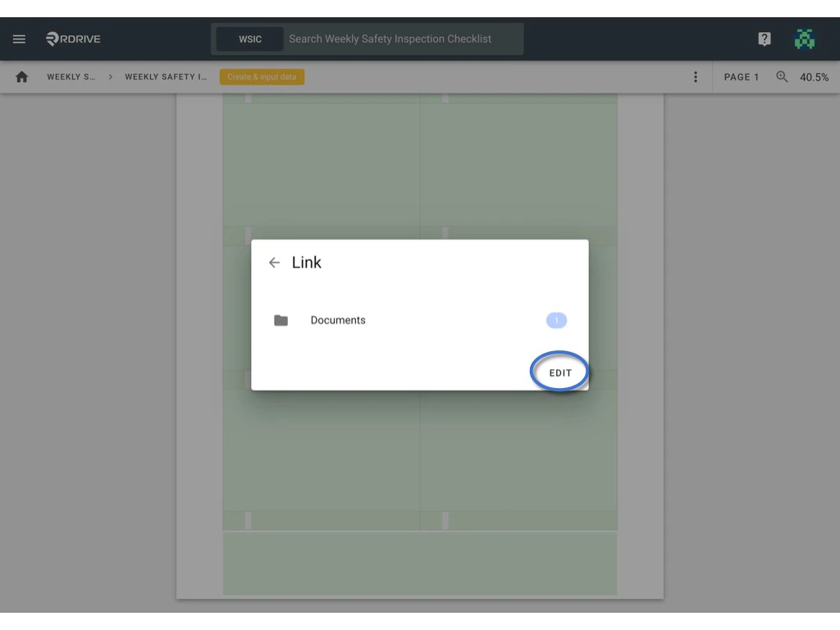Click the RDrive logo

point(72,39)
